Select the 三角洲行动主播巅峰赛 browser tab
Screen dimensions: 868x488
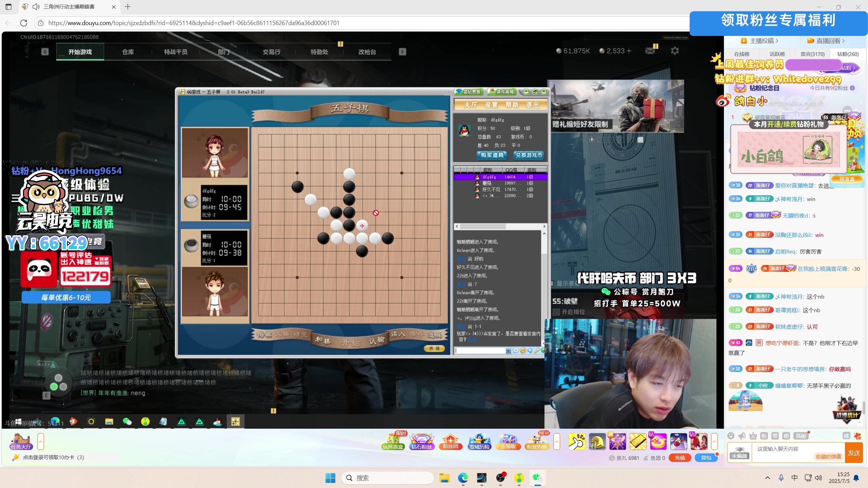(70, 7)
